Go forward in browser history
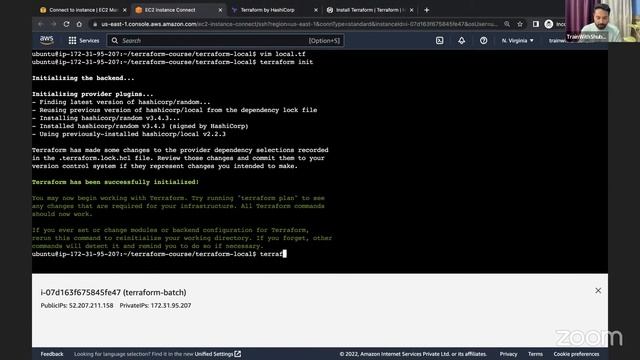640x360 pixels. (x=53, y=24)
